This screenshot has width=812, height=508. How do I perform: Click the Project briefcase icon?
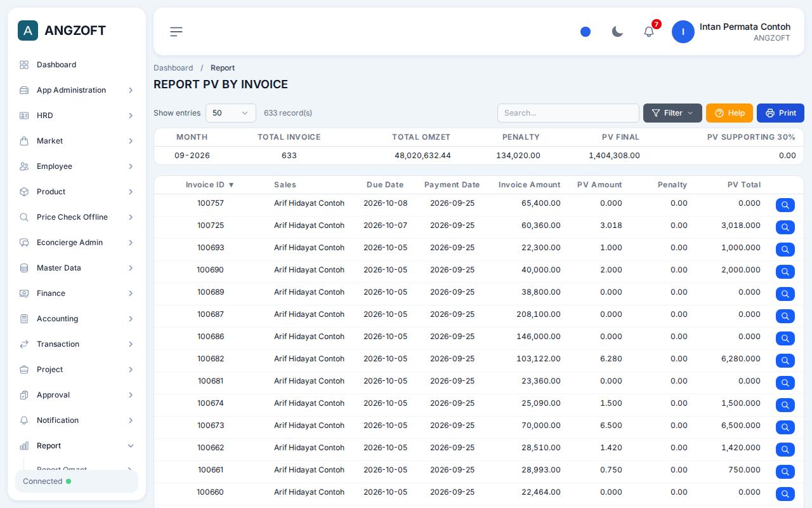pyautogui.click(x=24, y=370)
